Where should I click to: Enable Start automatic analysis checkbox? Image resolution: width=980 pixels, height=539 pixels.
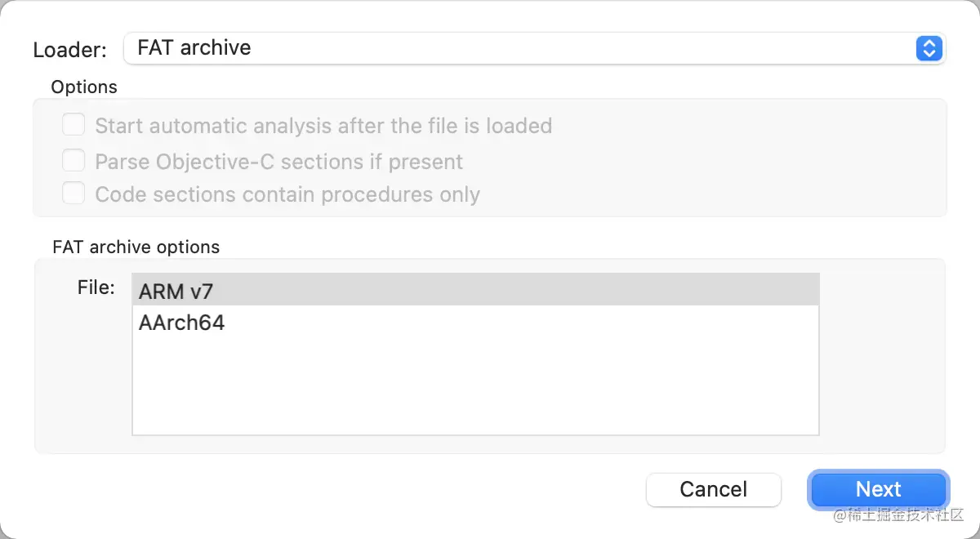point(74,126)
